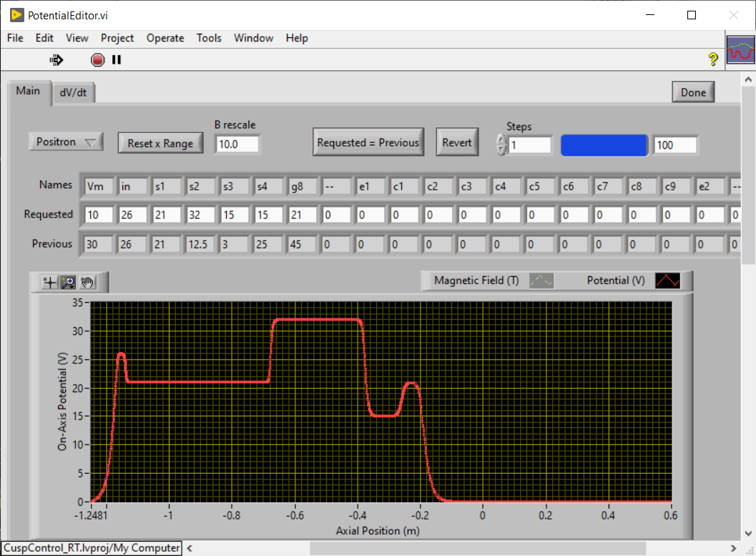
Task: Open the Edit menu
Action: pos(44,38)
